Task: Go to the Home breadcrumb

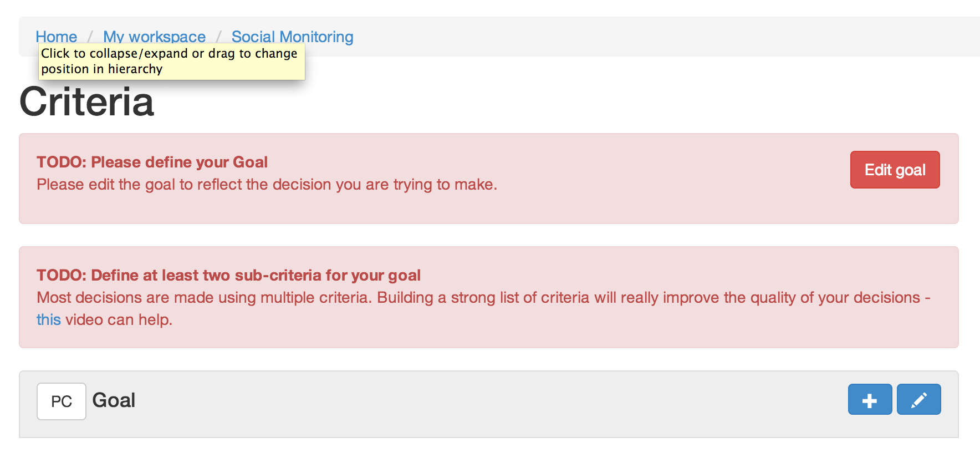Action: pos(56,36)
